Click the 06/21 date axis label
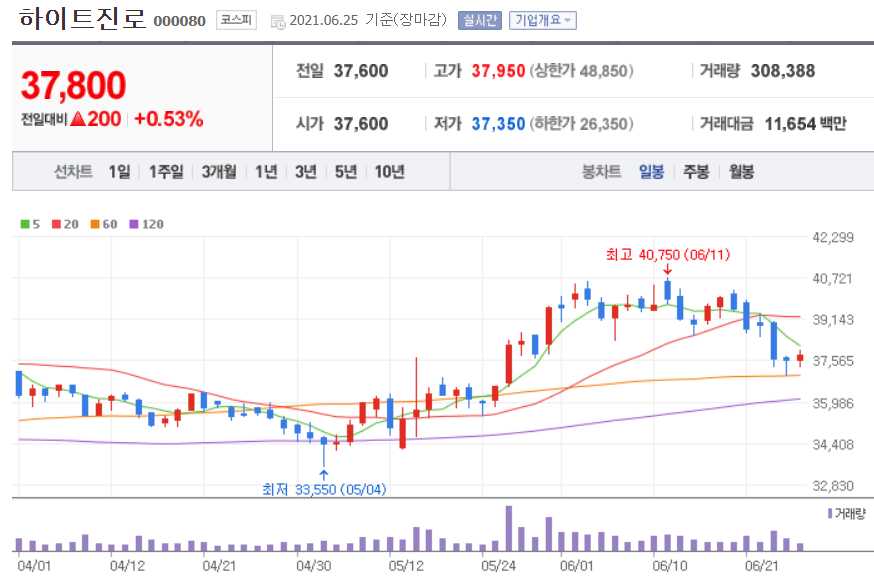The height and width of the screenshot is (584, 874). tap(761, 566)
